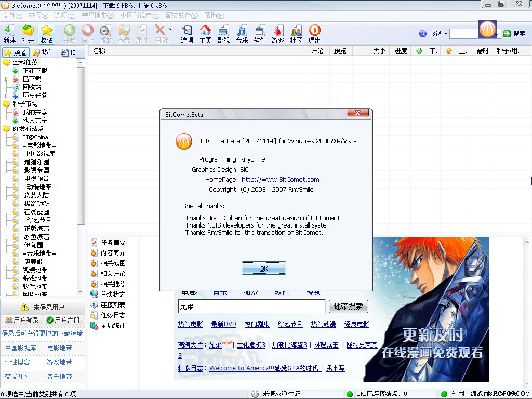Click the green 搜索 search arrow icon
Image resolution: width=532 pixels, height=399 pixels.
507,34
